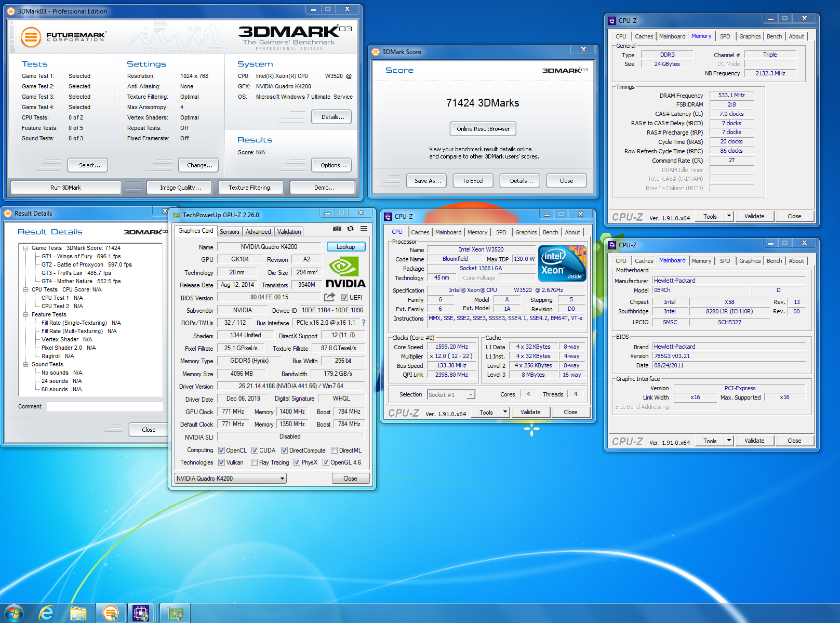Viewport: 840px width, 623px height.
Task: Click the title icon of CPU-Z Memory window
Action: pyautogui.click(x=612, y=21)
